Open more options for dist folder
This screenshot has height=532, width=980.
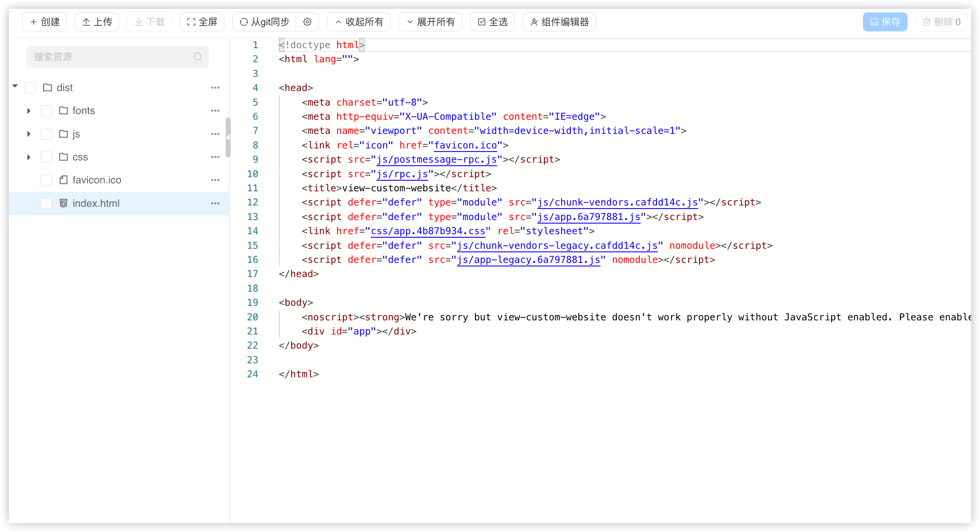pyautogui.click(x=215, y=87)
